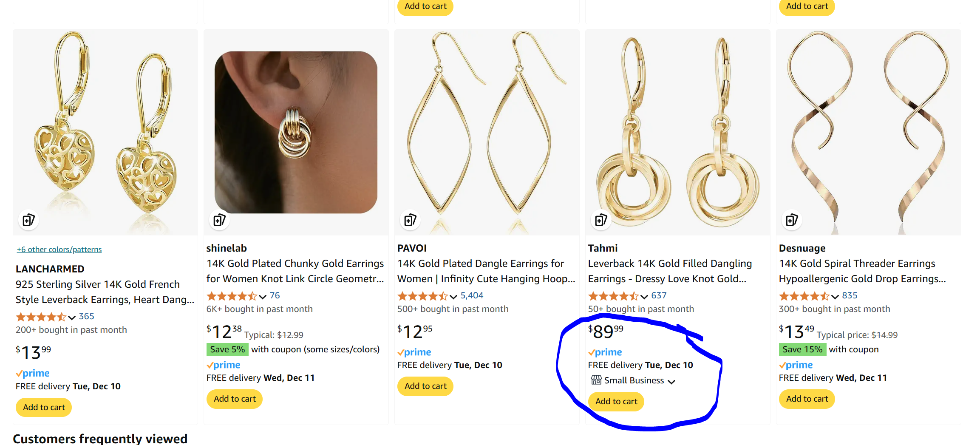This screenshot has height=445, width=980.
Task: Click the Save 15% coupon badge
Action: click(x=802, y=349)
